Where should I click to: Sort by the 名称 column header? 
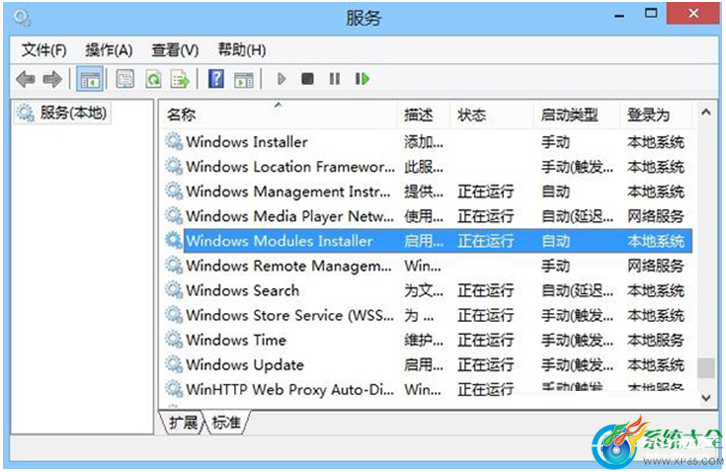(x=280, y=114)
